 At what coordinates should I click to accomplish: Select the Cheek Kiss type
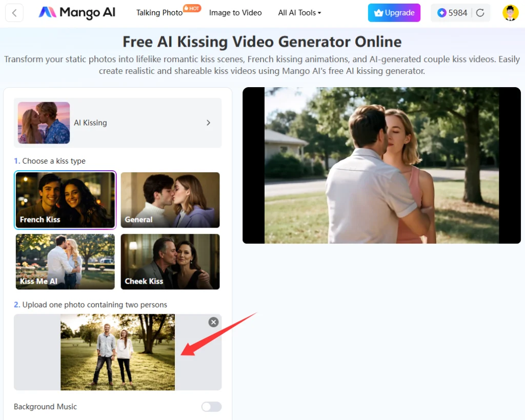pos(170,262)
